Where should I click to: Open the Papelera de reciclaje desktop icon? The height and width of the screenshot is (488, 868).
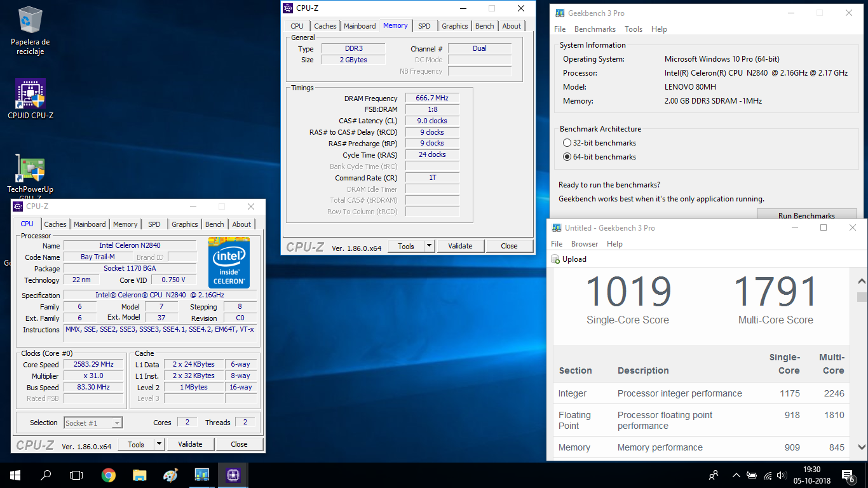[30, 30]
